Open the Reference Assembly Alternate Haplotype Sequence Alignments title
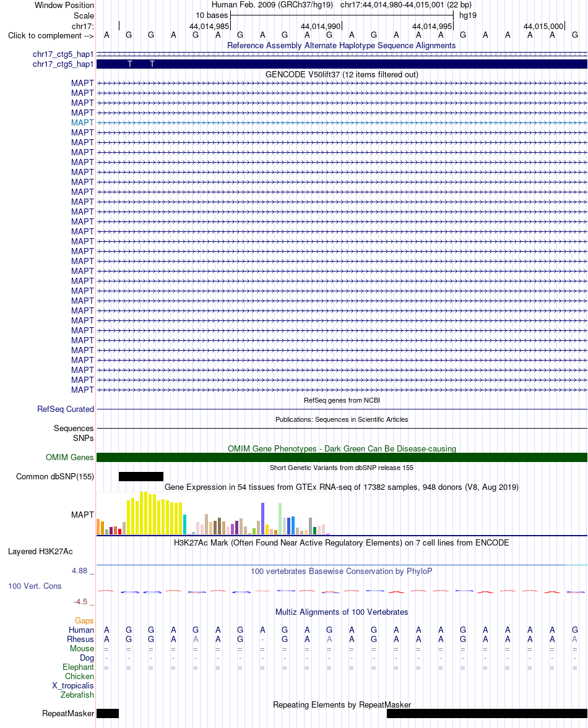The width and height of the screenshot is (588, 728). (342, 46)
